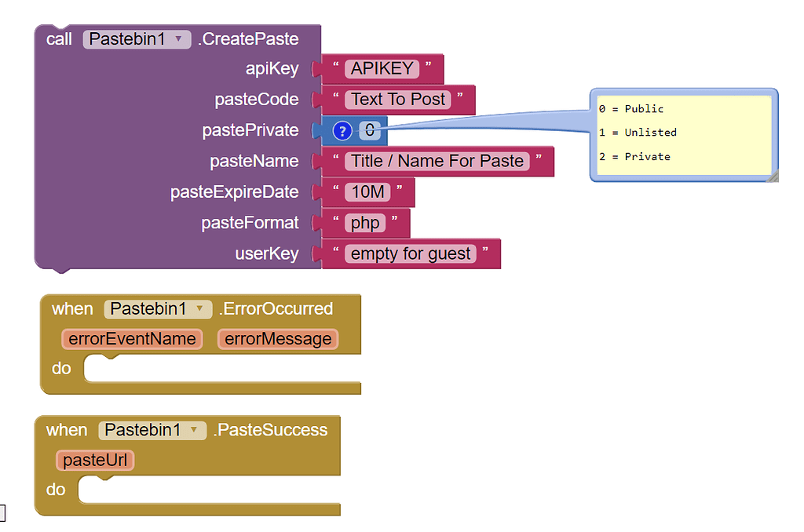804x532 pixels.
Task: Edit the Text To Post string value
Action: (397, 99)
